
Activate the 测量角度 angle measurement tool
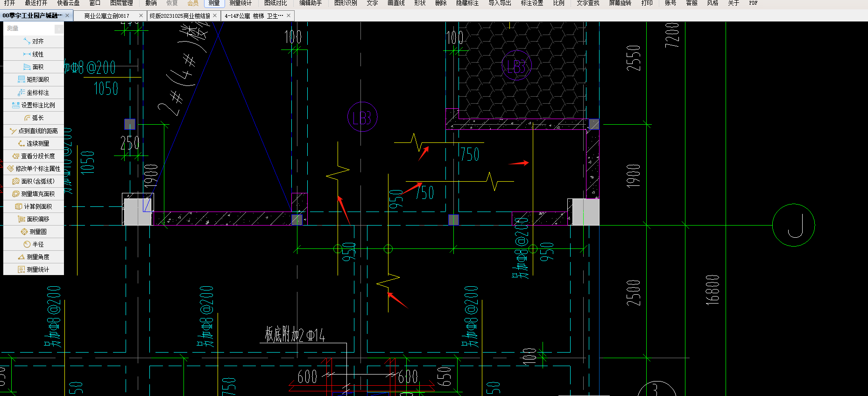pyautogui.click(x=34, y=257)
